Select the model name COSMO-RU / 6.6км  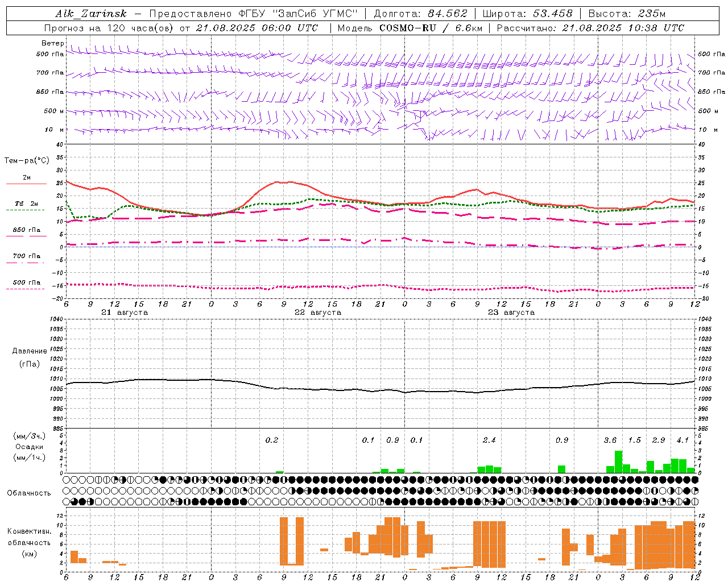point(431,28)
